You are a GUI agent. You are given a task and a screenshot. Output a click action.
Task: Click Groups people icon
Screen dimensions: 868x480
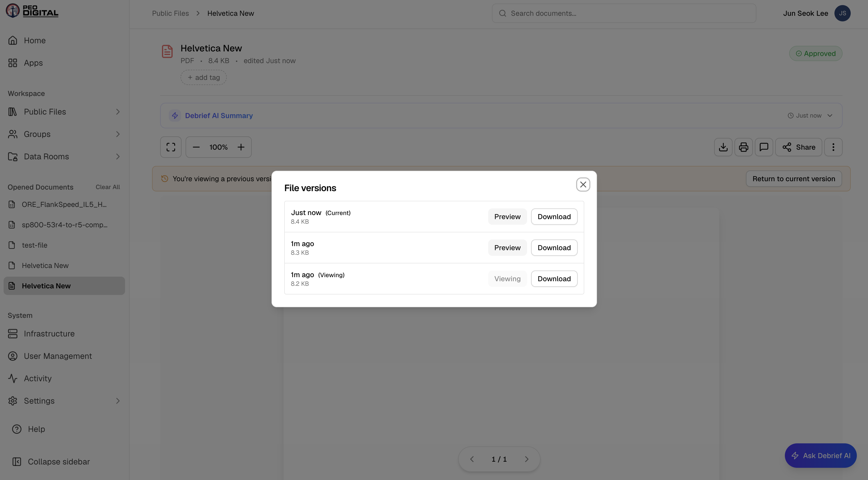click(x=13, y=134)
